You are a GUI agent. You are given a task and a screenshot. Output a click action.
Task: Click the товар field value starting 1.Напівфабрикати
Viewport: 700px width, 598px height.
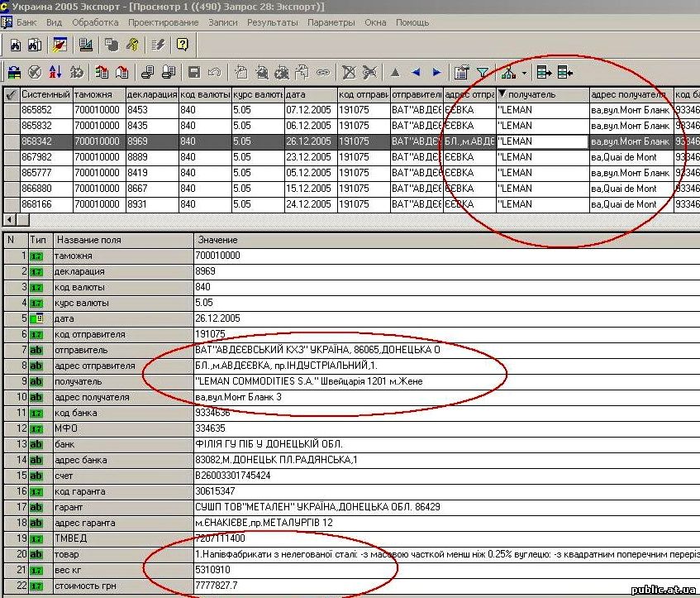tap(446, 554)
